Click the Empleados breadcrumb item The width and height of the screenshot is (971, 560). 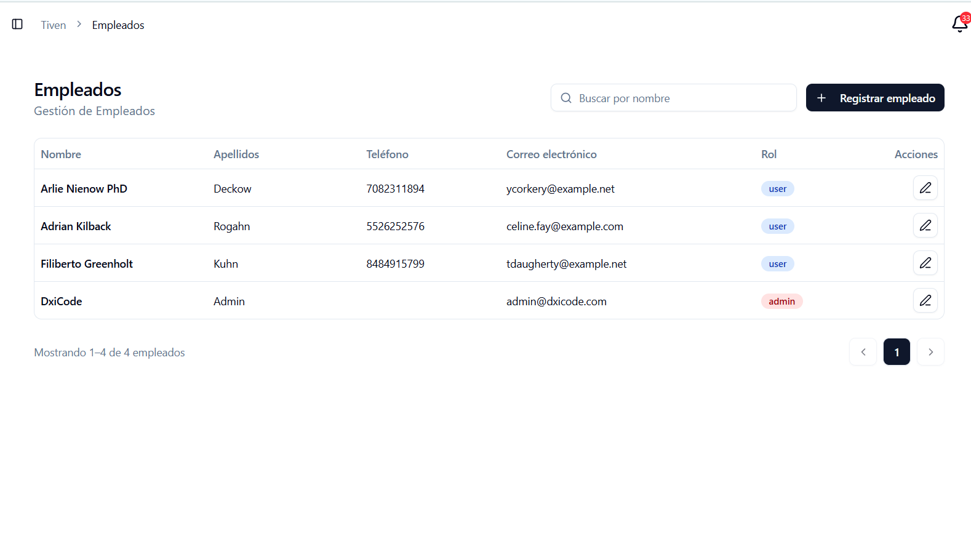(x=118, y=25)
